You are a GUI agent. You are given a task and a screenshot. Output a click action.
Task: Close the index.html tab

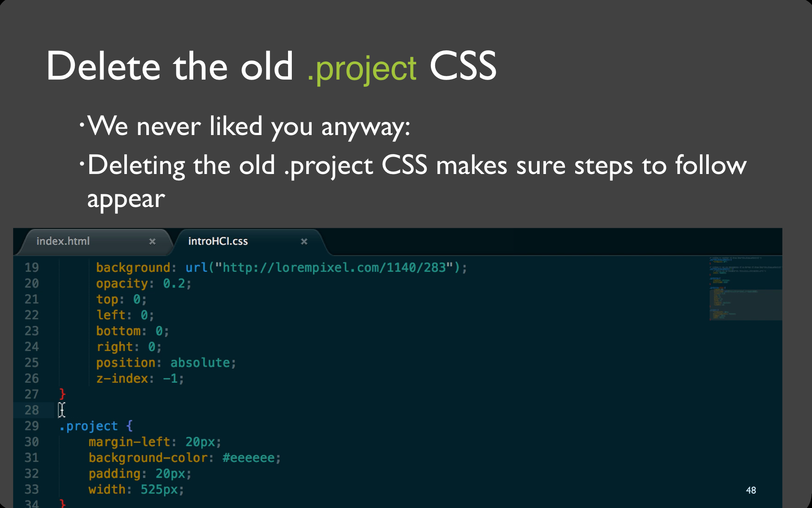tap(152, 241)
